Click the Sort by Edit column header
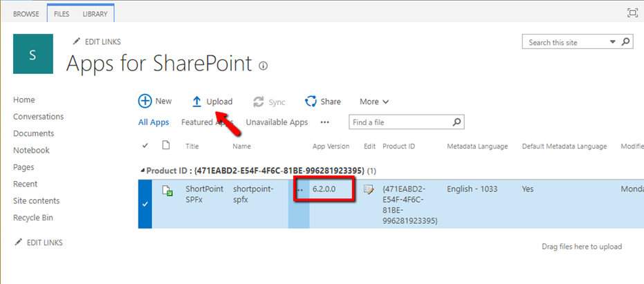 pos(369,146)
